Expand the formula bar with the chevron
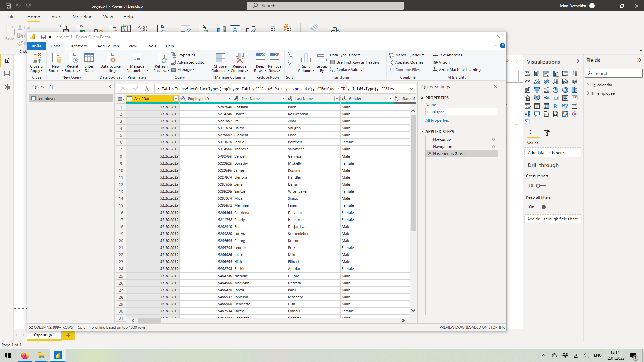644x362 pixels. click(412, 89)
